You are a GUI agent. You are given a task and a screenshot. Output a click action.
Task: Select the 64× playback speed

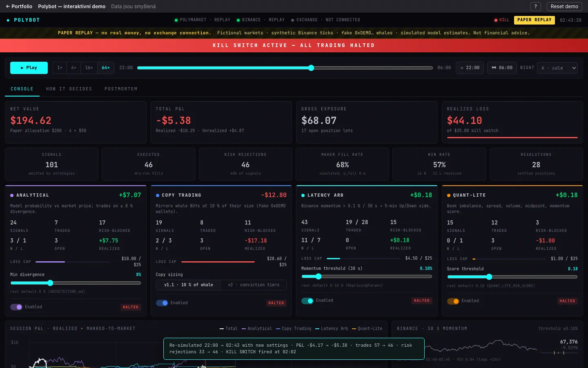(106, 68)
